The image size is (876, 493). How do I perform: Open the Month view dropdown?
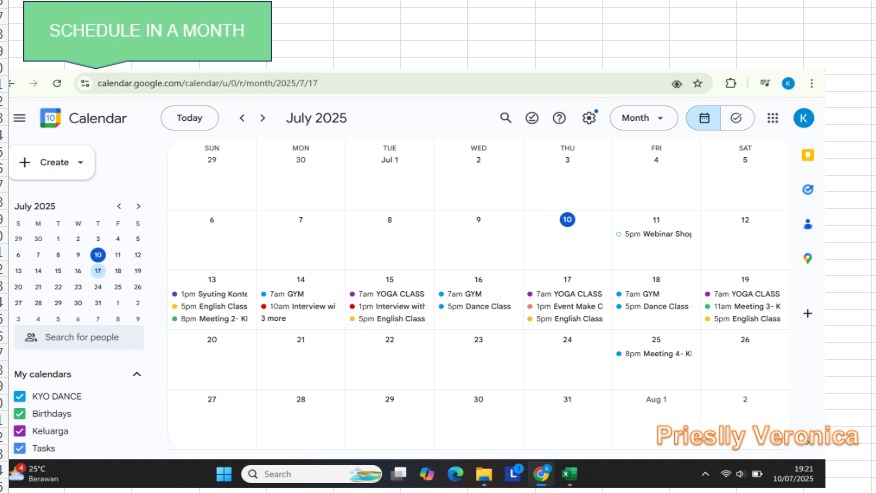point(643,118)
